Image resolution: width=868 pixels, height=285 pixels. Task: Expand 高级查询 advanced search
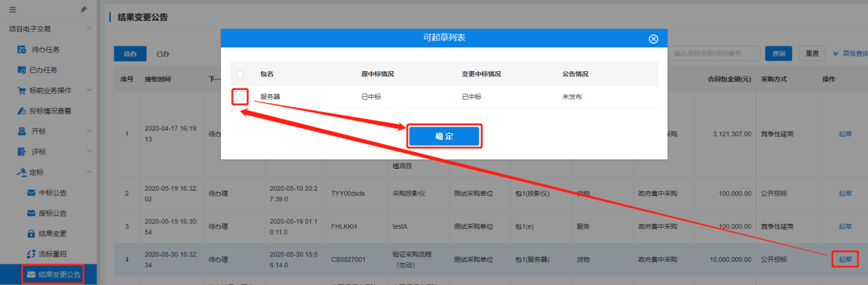847,53
